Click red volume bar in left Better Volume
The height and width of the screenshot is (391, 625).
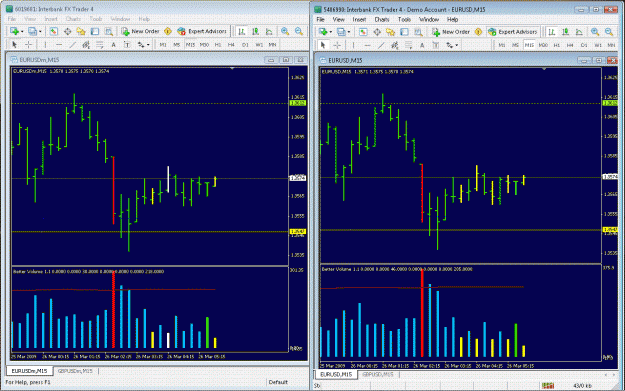[x=114, y=309]
